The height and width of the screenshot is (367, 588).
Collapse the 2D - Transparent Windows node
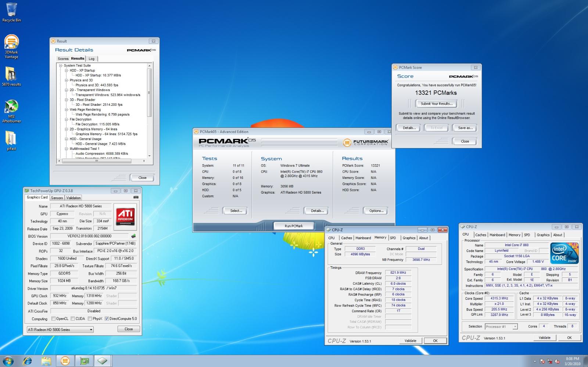point(67,90)
